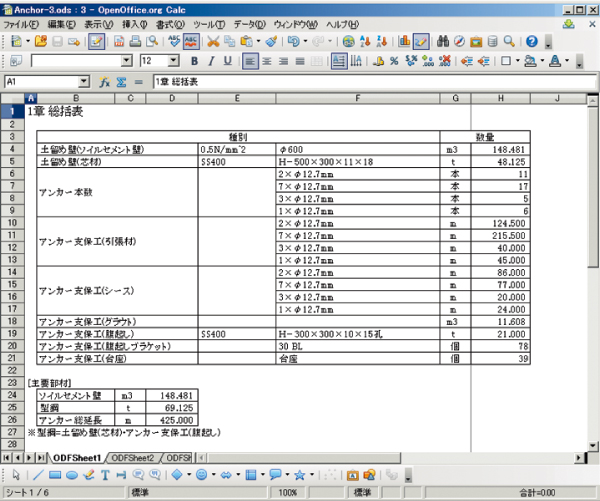Click the Cut scissors icon
Image resolution: width=600 pixels, height=501 pixels.
213,42
